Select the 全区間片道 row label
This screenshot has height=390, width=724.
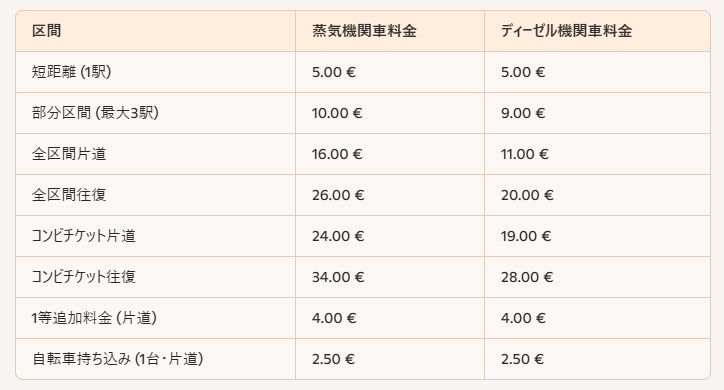tap(69, 154)
